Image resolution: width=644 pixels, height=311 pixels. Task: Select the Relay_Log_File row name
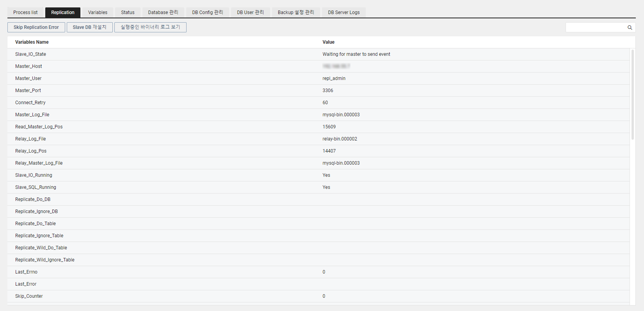coord(30,139)
